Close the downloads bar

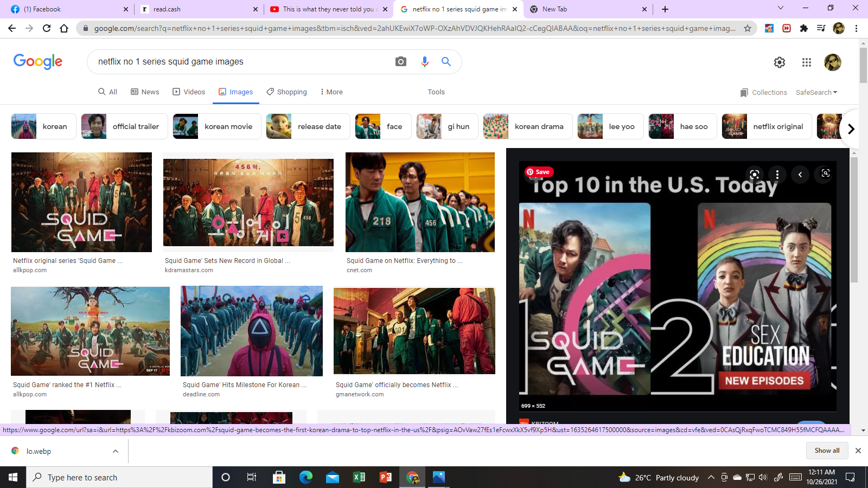click(858, 451)
